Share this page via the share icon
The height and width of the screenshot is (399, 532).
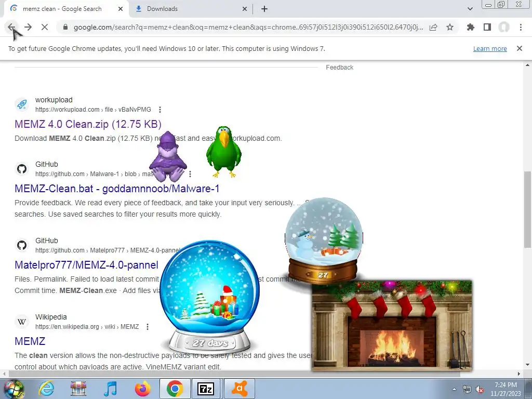[433, 27]
